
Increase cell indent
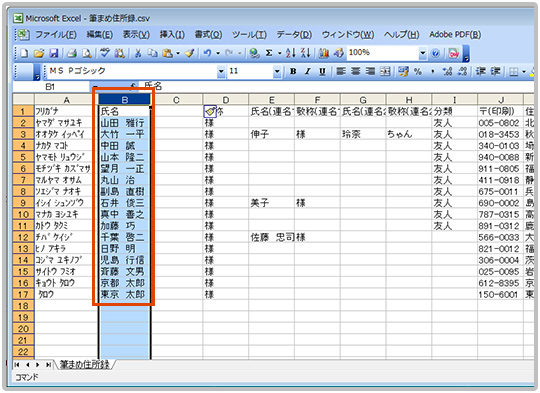click(495, 71)
